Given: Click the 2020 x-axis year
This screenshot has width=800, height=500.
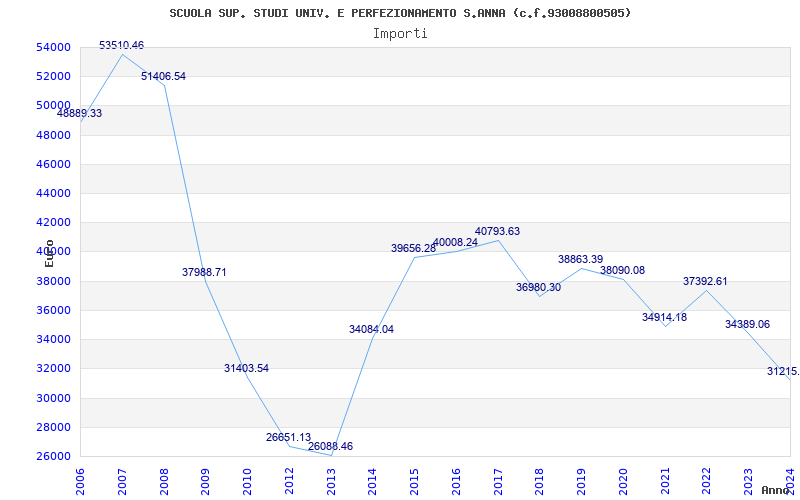Looking at the screenshot, I should [x=623, y=482].
